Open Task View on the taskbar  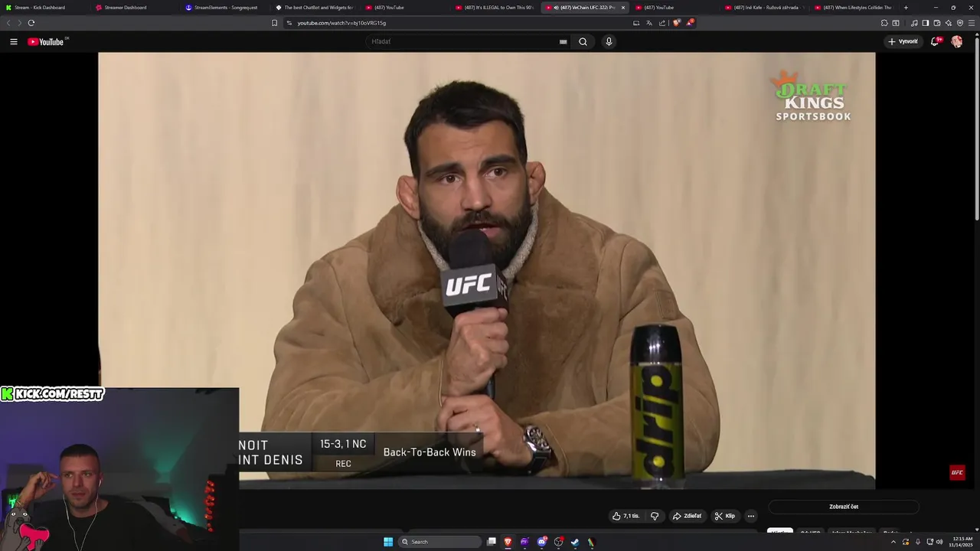coord(492,542)
